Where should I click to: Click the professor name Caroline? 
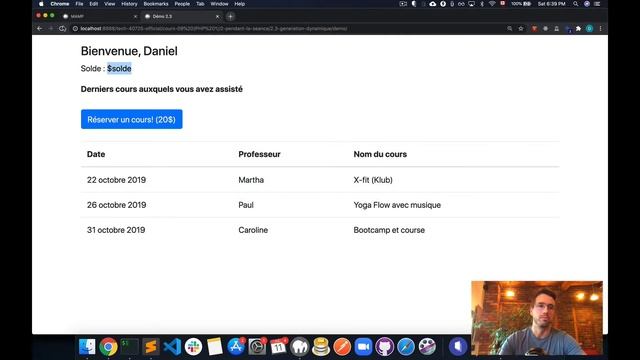click(253, 230)
